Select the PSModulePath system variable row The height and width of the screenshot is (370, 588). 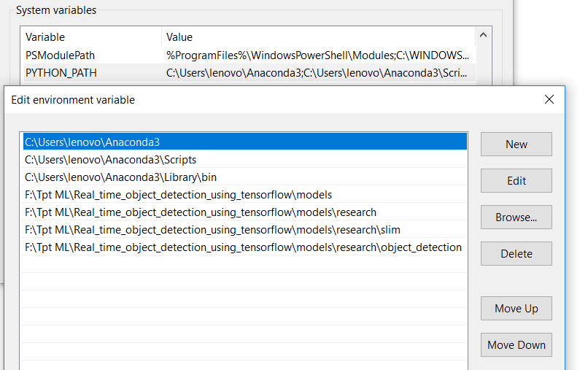click(249, 55)
